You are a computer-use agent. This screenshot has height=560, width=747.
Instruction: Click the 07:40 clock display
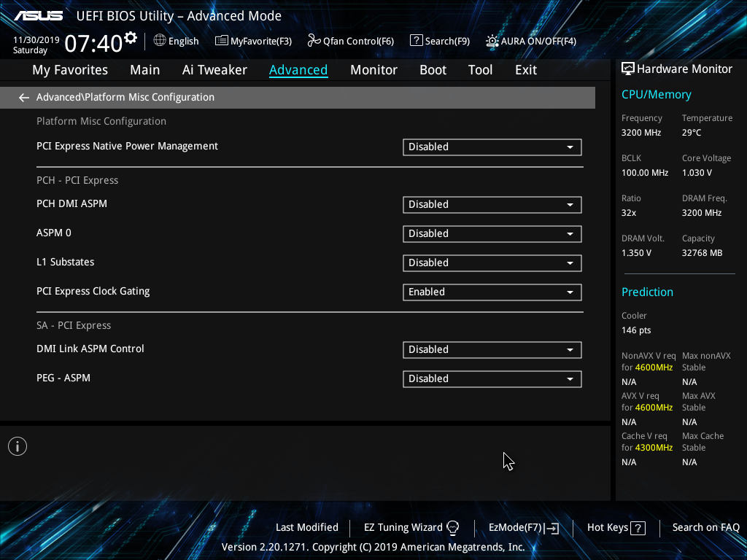pos(93,44)
